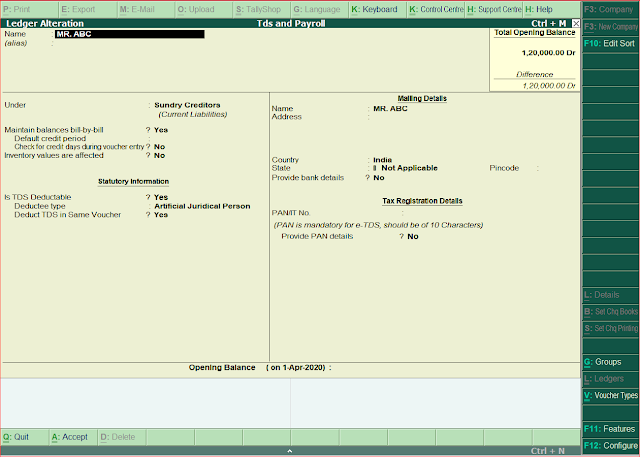The image size is (640, 457).
Task: Close the Ledger Alteration screen with X
Action: coord(576,24)
